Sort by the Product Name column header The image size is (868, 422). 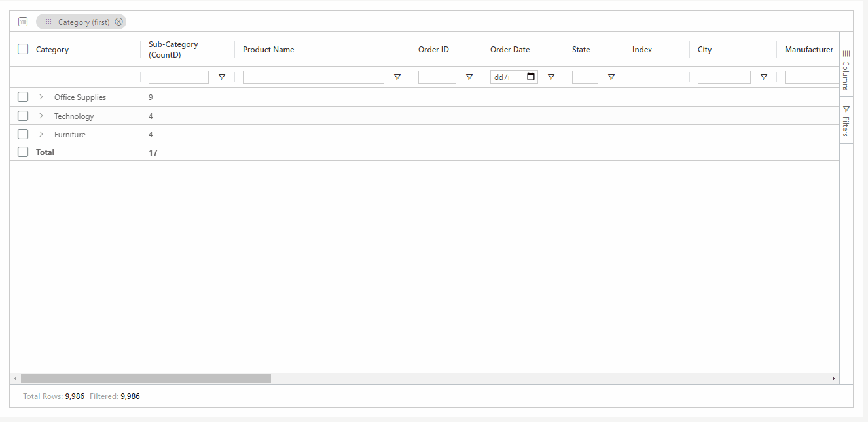pos(268,50)
